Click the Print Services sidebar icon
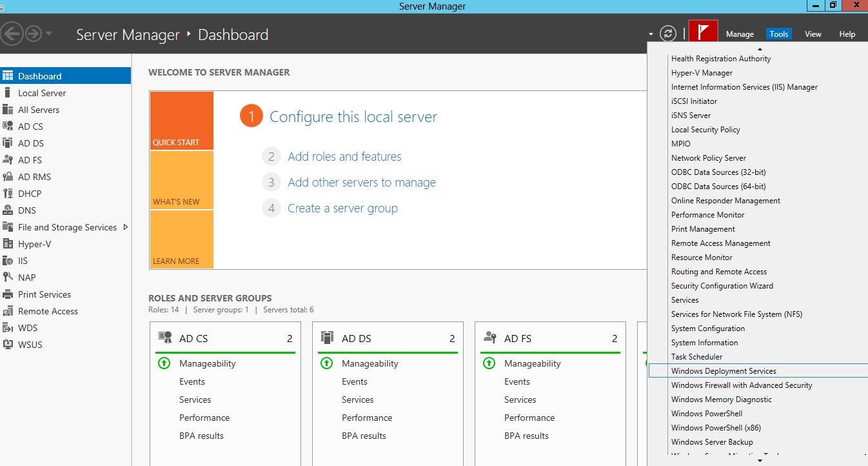 tap(8, 294)
